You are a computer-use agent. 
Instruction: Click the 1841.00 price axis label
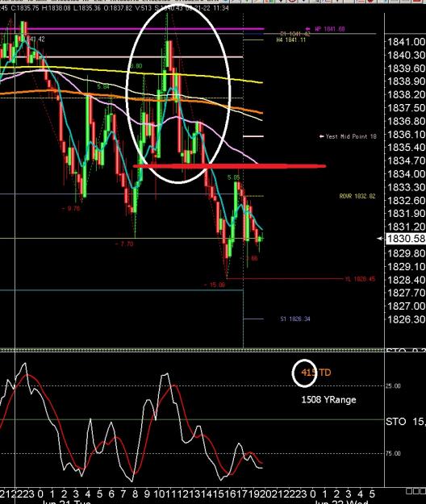pos(407,42)
